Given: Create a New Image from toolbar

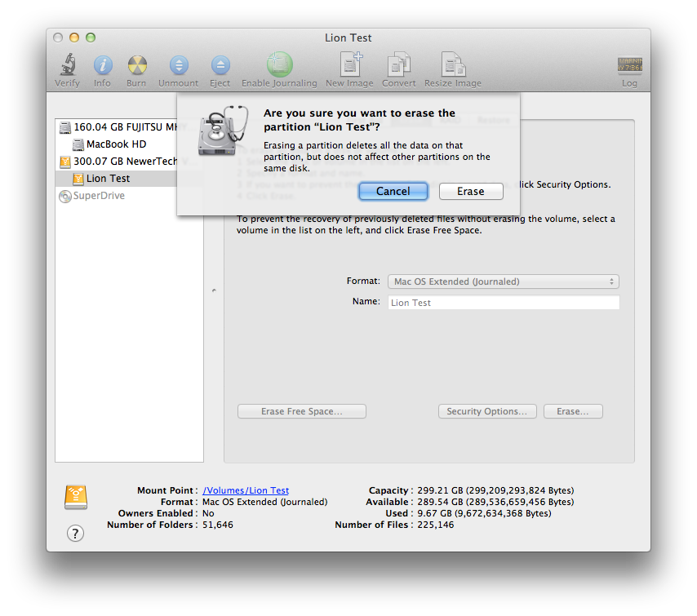Looking at the screenshot, I should click(x=350, y=64).
